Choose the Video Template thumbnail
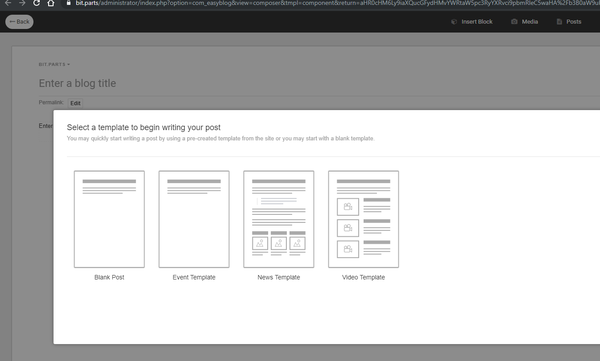 pos(364,219)
